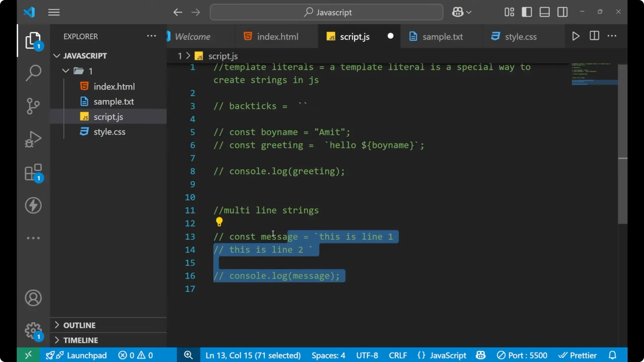Run the code using the play button
Viewport: 644px width, 362px height.
[x=576, y=36]
